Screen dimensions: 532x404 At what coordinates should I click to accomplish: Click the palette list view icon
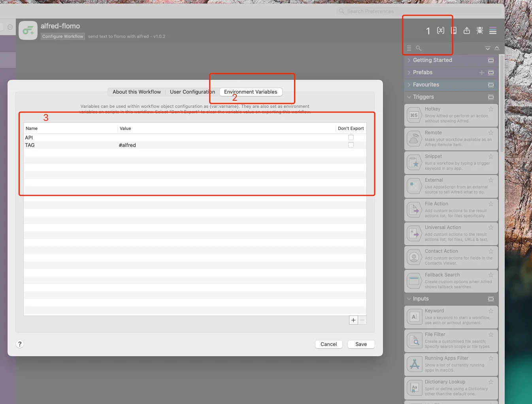pos(409,48)
